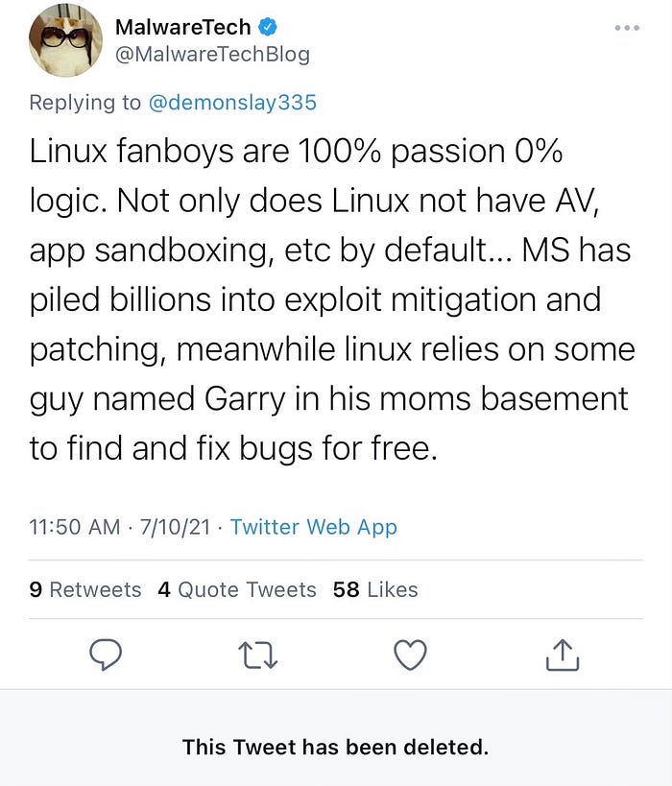Image resolution: width=672 pixels, height=786 pixels.
Task: Open the share upload icon
Action: pyautogui.click(x=563, y=655)
